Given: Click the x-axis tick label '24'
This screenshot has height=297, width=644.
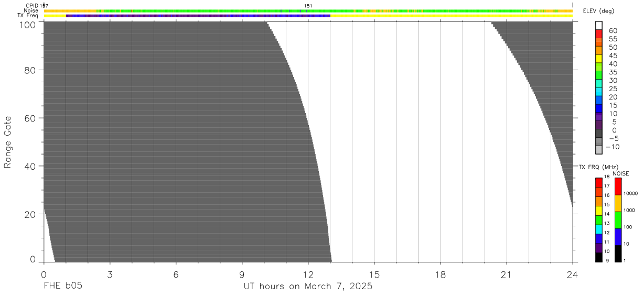Looking at the screenshot, I should point(572,274).
